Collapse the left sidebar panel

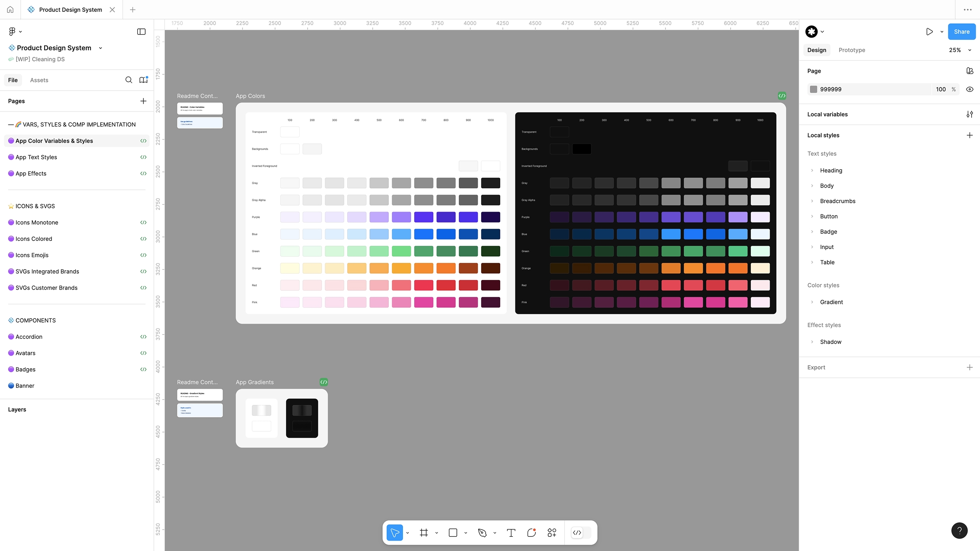pos(141,31)
